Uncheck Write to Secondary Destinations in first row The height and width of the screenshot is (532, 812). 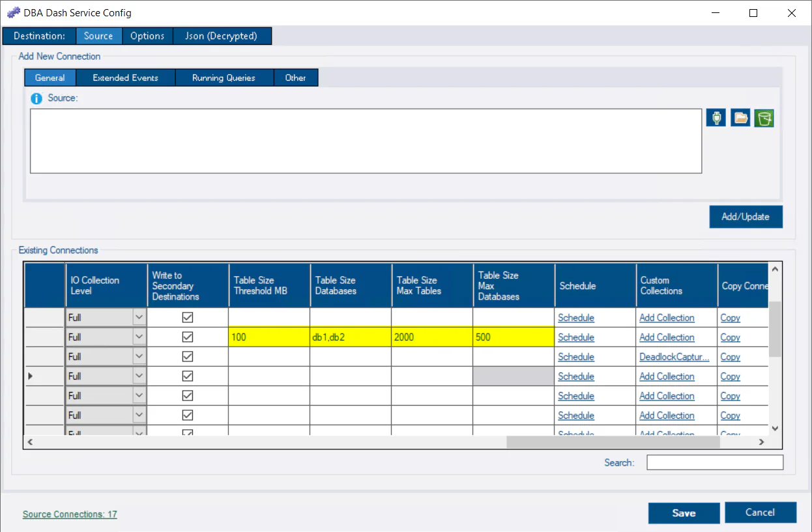coord(188,318)
